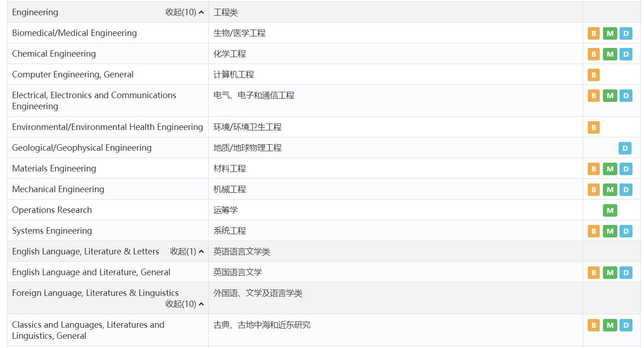644x348 pixels.
Task: Click the D badge for Classics and Languages entry
Action: click(x=626, y=325)
